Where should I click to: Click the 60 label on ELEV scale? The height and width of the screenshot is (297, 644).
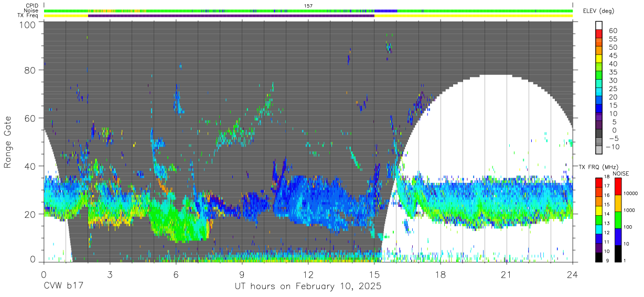[x=613, y=31]
